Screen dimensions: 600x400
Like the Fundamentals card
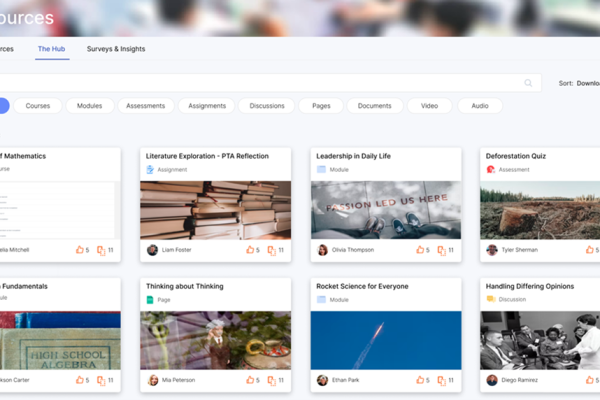80,380
